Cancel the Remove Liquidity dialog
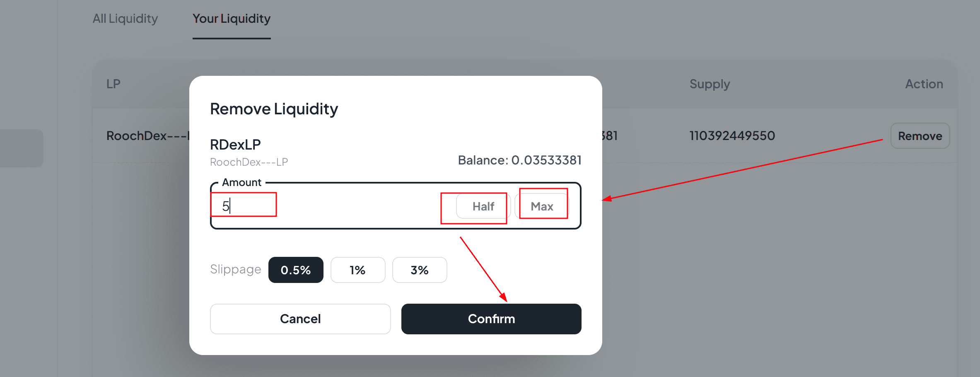 pyautogui.click(x=300, y=319)
